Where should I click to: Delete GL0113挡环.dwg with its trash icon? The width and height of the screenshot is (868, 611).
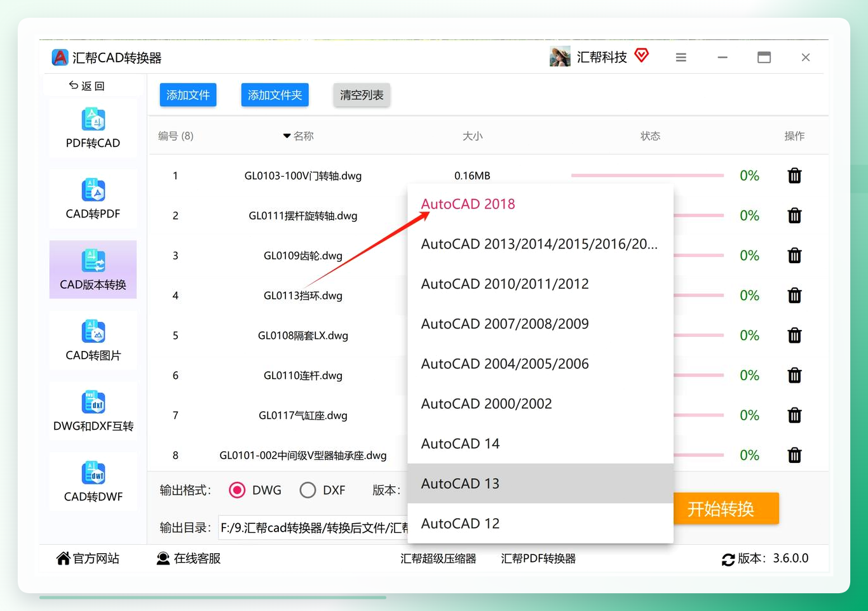[x=794, y=296]
